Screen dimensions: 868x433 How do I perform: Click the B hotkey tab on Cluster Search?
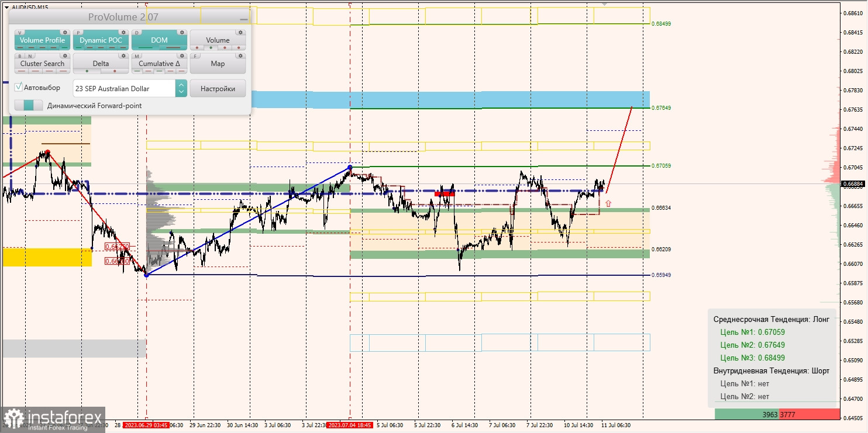coord(20,56)
